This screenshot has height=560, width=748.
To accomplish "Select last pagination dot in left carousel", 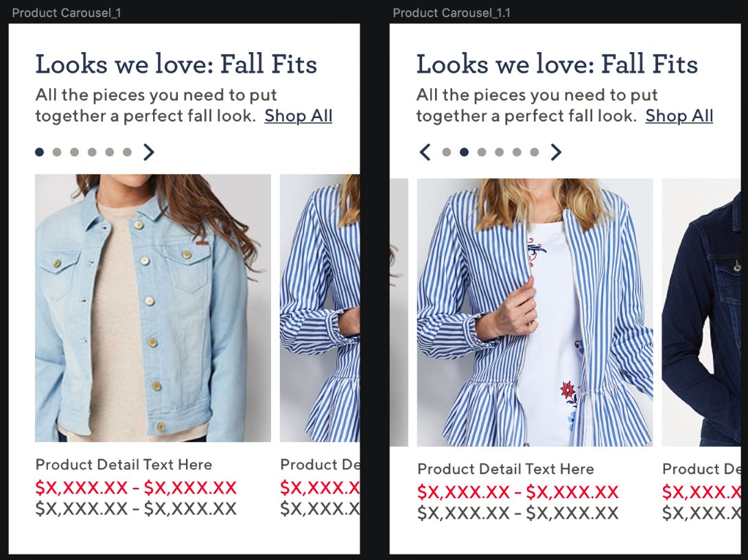I will pos(127,152).
